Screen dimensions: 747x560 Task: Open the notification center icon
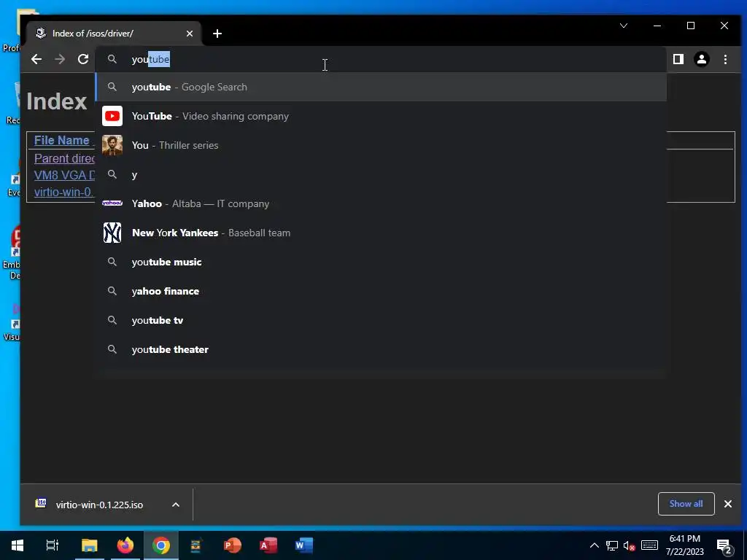pyautogui.click(x=724, y=546)
